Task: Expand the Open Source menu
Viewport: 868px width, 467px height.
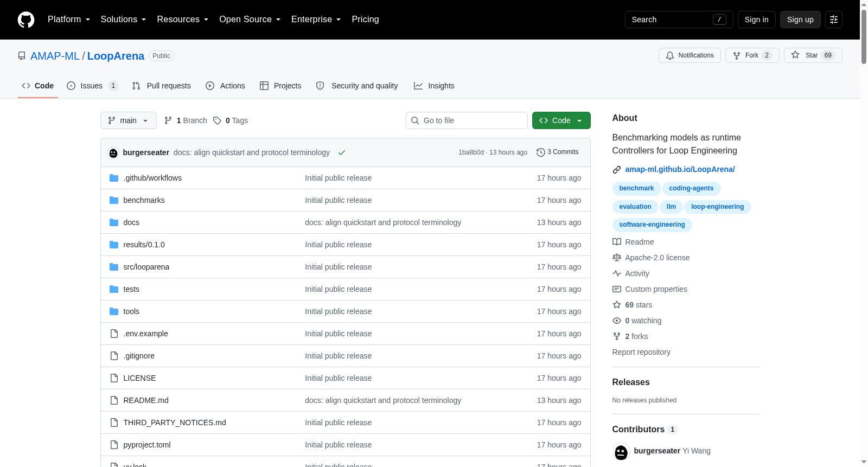Action: 250,20
